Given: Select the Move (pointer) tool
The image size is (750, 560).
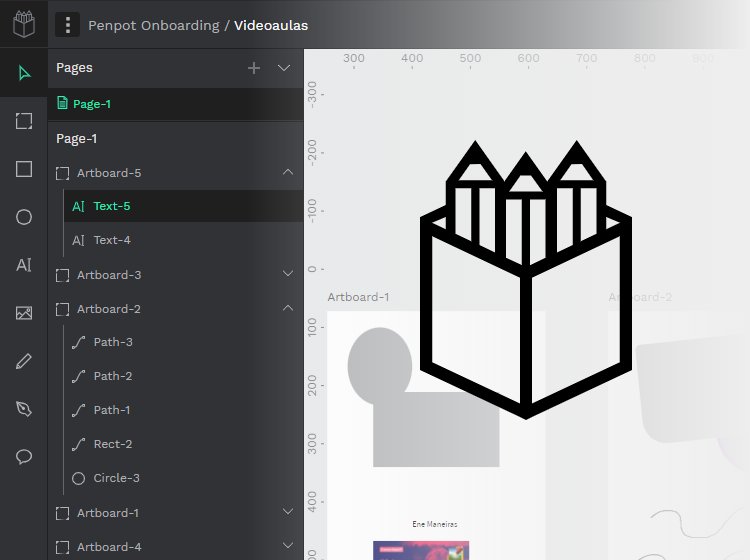Looking at the screenshot, I should (x=24, y=73).
